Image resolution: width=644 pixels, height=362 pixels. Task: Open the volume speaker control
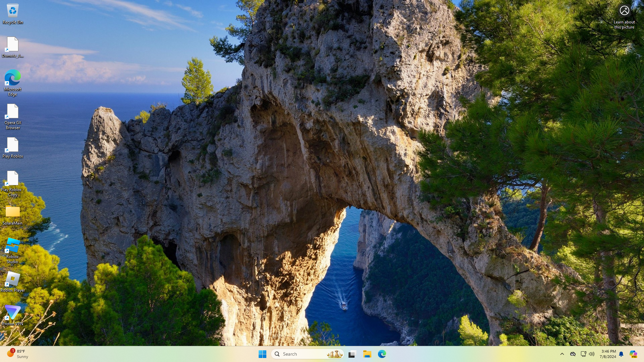click(592, 354)
